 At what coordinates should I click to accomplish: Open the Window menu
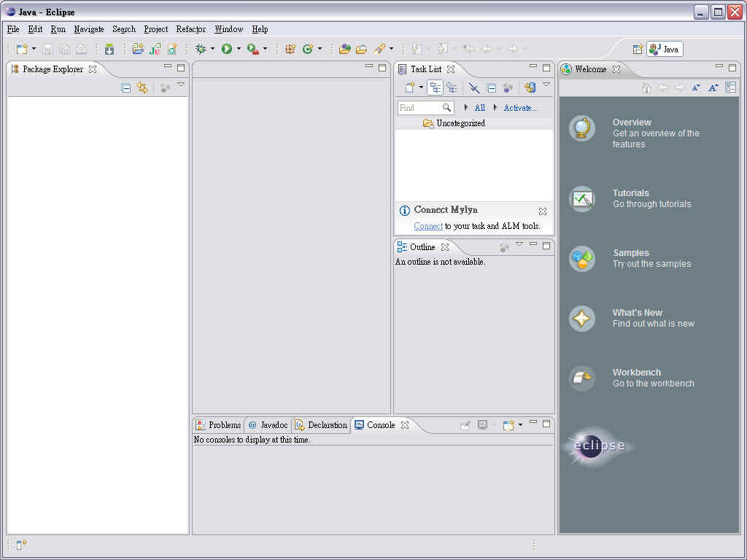(x=228, y=29)
